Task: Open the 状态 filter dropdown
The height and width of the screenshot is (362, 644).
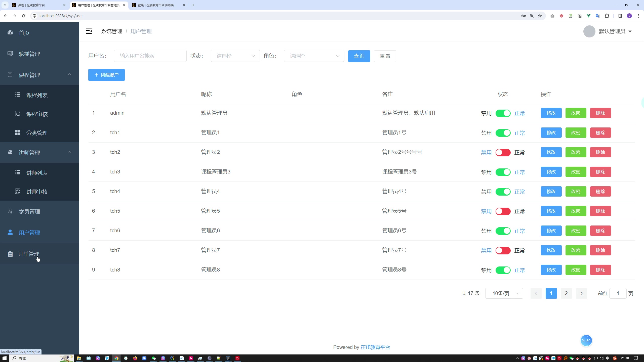Action: click(235, 56)
